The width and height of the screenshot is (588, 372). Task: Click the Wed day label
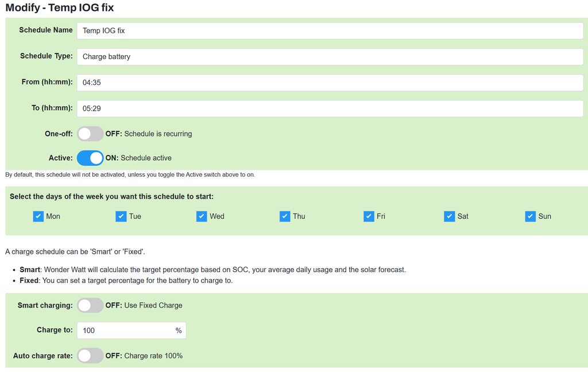217,216
